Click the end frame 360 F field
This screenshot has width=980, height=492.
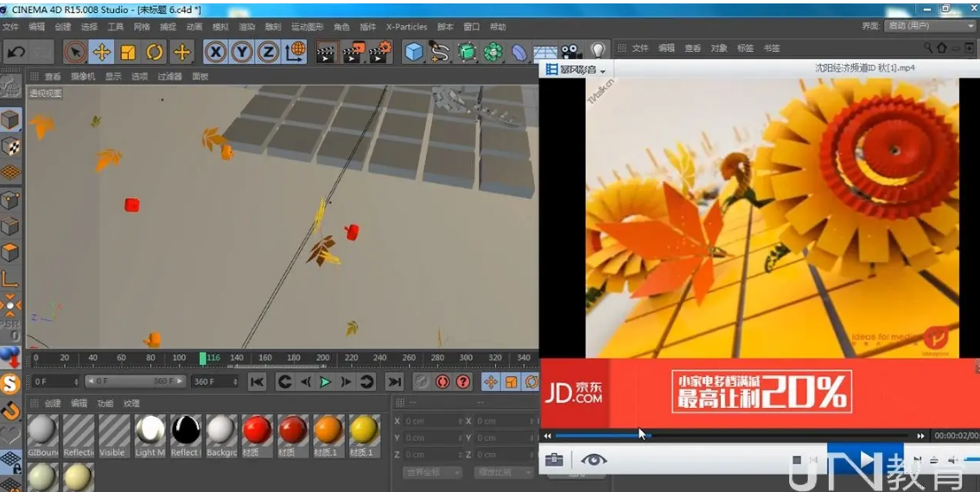(215, 381)
